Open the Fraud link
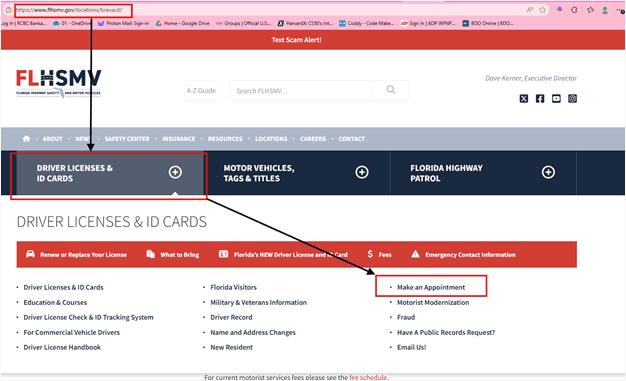Image resolution: width=626 pixels, height=381 pixels. click(406, 317)
